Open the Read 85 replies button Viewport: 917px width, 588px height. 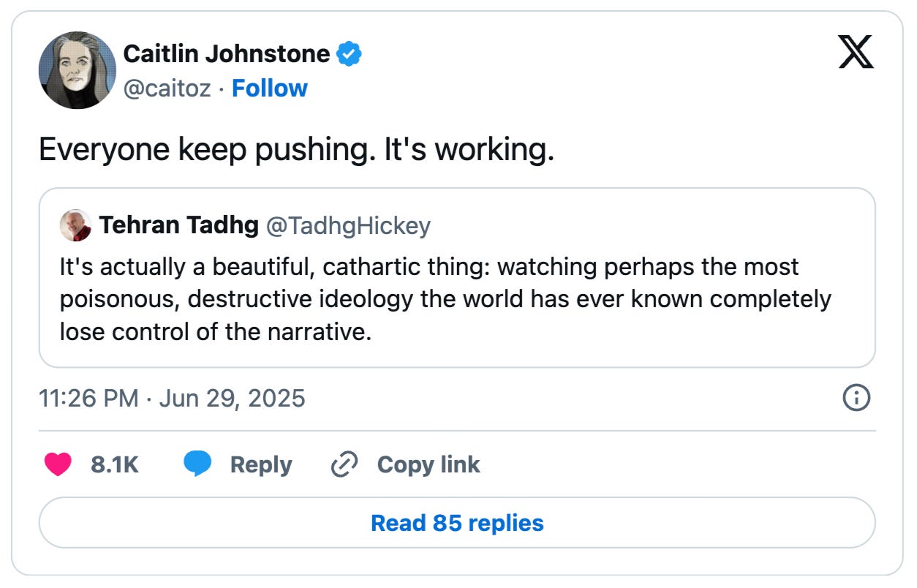[x=457, y=523]
